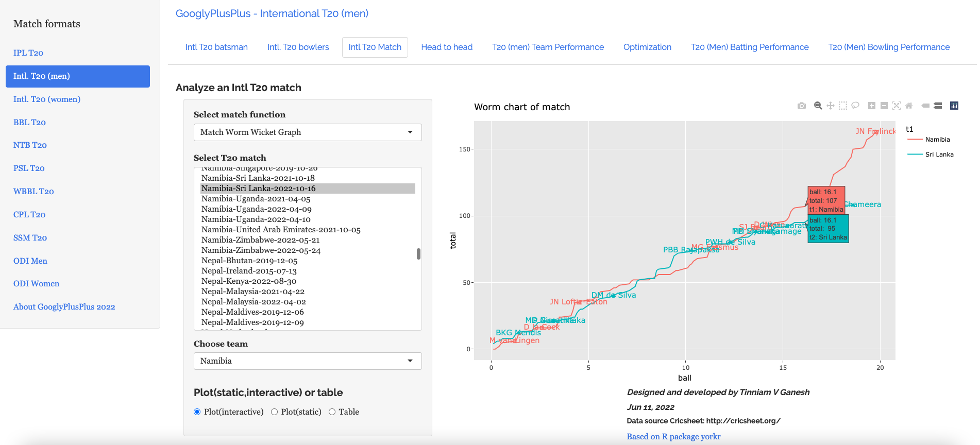
Task: Choose the Table radio option
Action: coord(332,412)
